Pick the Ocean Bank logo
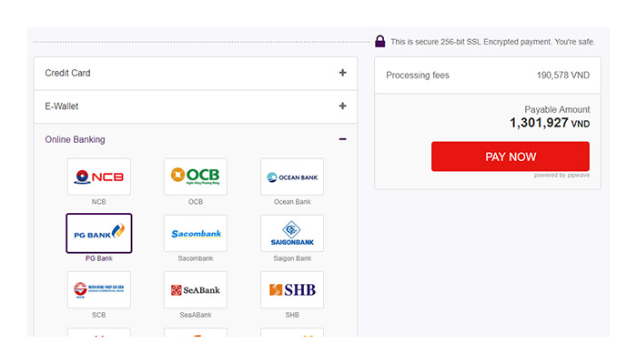 click(292, 177)
